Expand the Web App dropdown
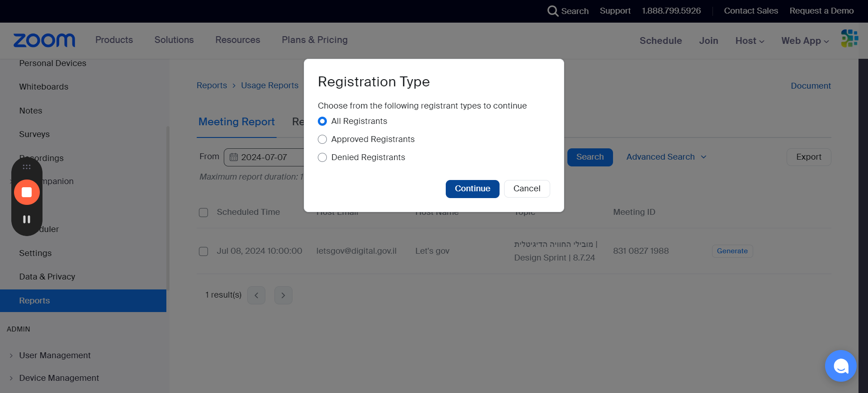The height and width of the screenshot is (393, 868). [805, 41]
